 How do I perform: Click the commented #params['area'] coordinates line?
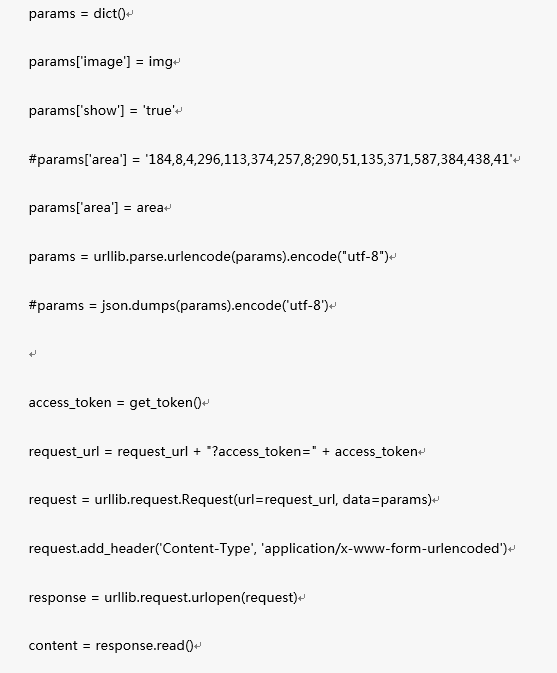271,160
